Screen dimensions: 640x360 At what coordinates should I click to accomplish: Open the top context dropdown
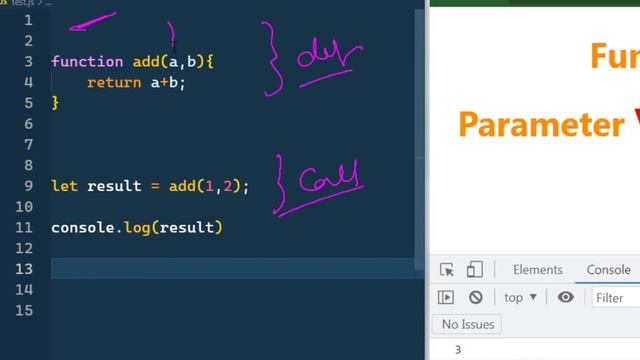click(520, 298)
